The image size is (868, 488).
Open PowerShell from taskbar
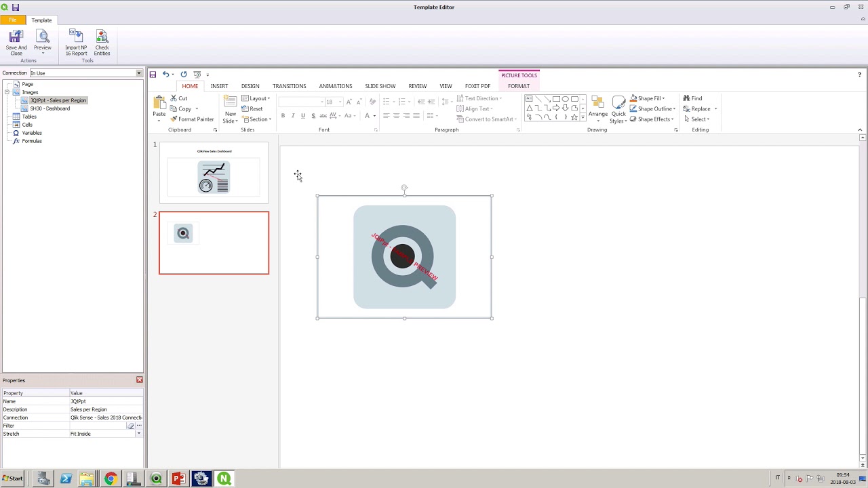[x=66, y=479]
